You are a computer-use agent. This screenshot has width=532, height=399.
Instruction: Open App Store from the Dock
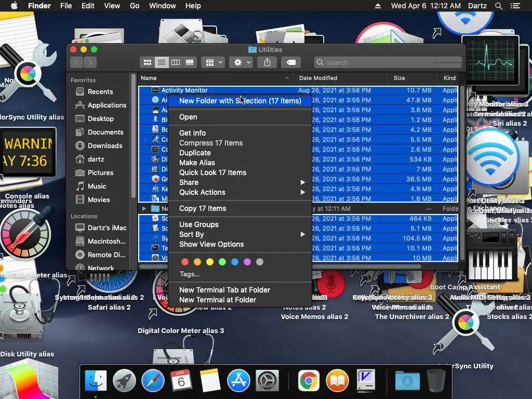click(x=238, y=381)
